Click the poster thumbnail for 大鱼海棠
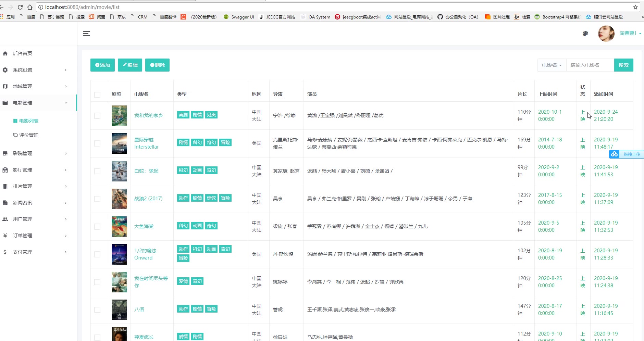 [119, 227]
